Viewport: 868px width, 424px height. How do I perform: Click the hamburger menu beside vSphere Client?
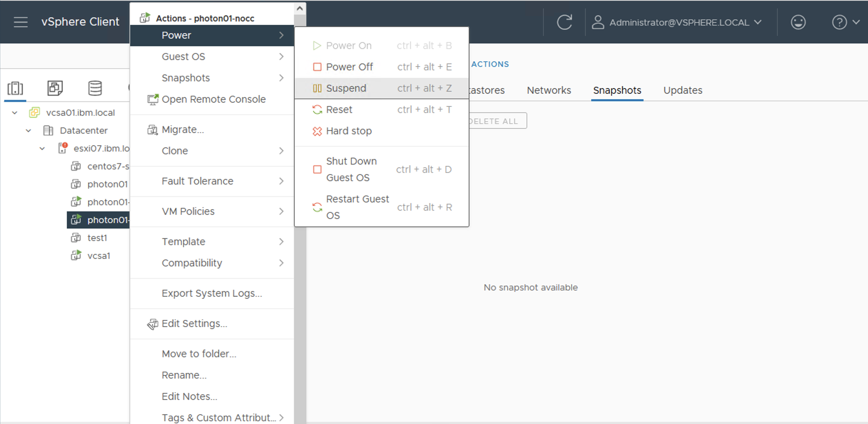click(20, 22)
